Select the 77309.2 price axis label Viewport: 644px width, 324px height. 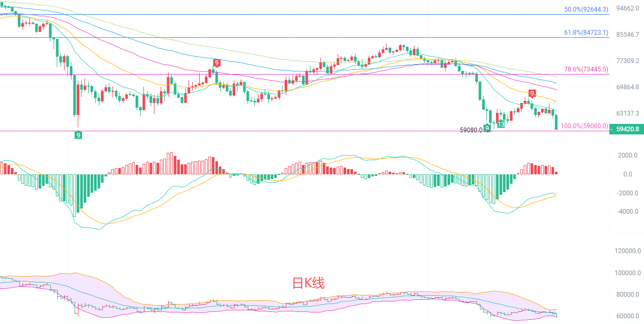click(x=628, y=61)
